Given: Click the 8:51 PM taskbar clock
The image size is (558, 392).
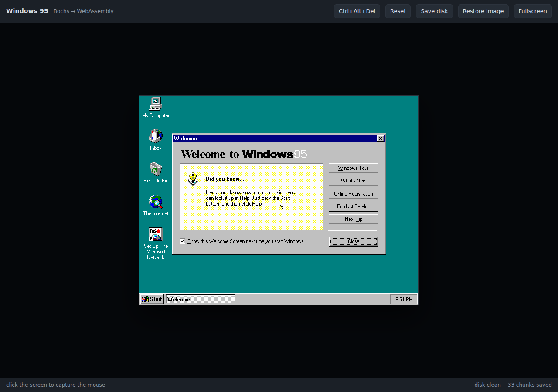Looking at the screenshot, I should 404,299.
